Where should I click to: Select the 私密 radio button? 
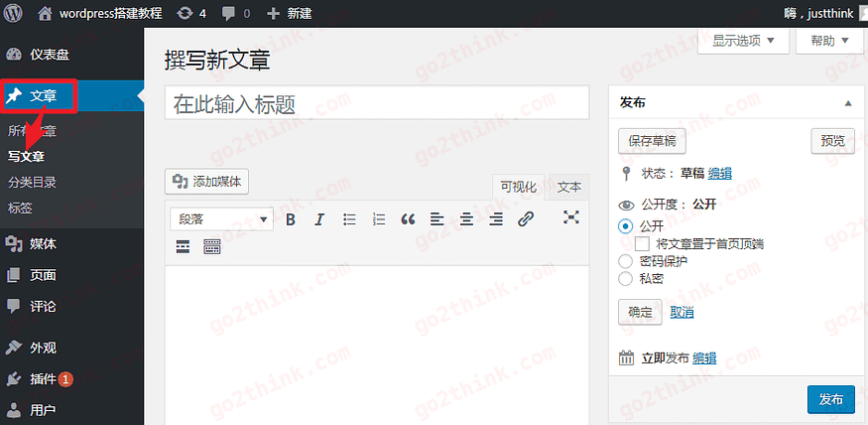[x=626, y=279]
